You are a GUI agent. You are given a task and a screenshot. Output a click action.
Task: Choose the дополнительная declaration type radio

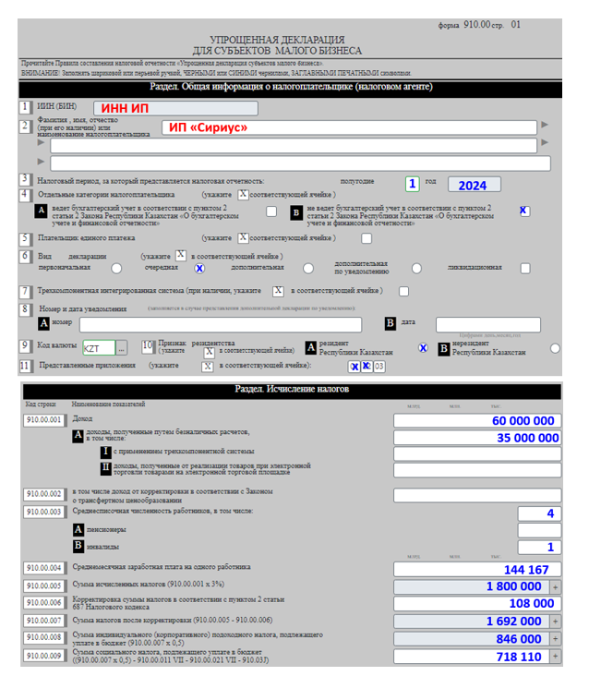[308, 269]
